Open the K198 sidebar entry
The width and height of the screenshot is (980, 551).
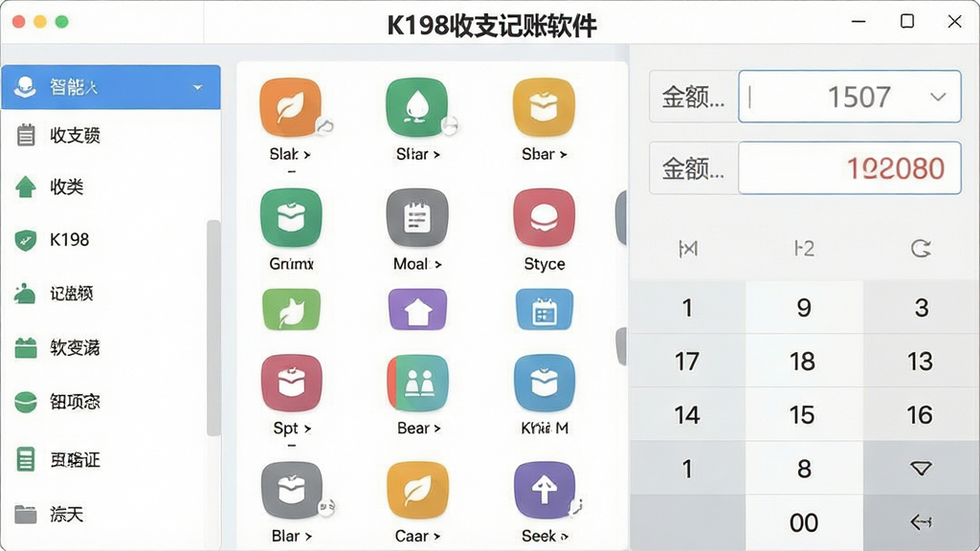(x=111, y=240)
